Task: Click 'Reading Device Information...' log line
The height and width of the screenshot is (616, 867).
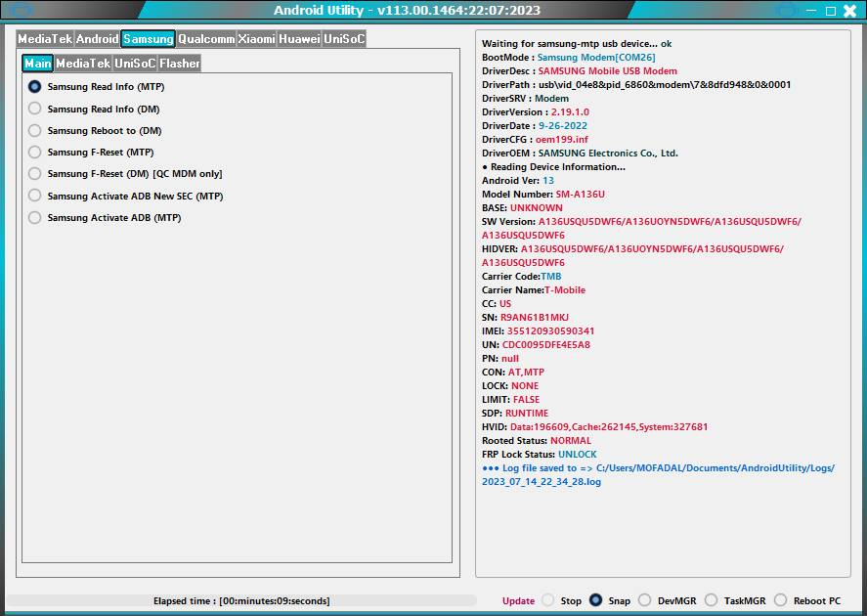Action: [553, 167]
